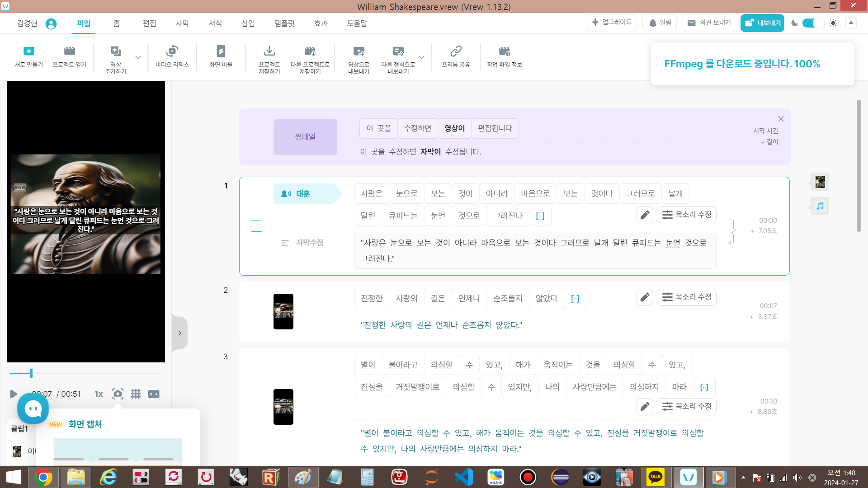The height and width of the screenshot is (488, 868).
Task: Open the 템플릿 menu tab
Action: [284, 23]
